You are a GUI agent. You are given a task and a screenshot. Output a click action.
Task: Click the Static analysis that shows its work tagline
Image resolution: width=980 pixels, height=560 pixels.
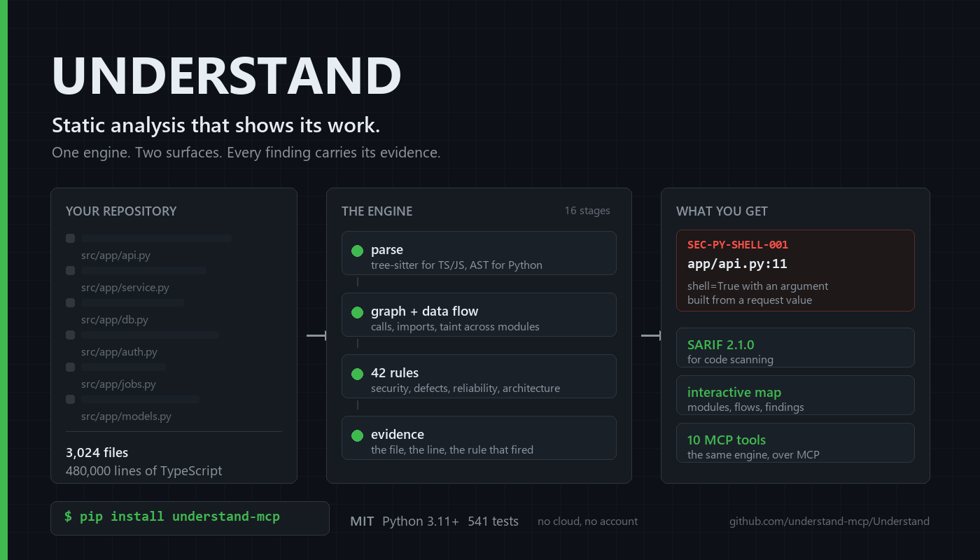(x=216, y=126)
